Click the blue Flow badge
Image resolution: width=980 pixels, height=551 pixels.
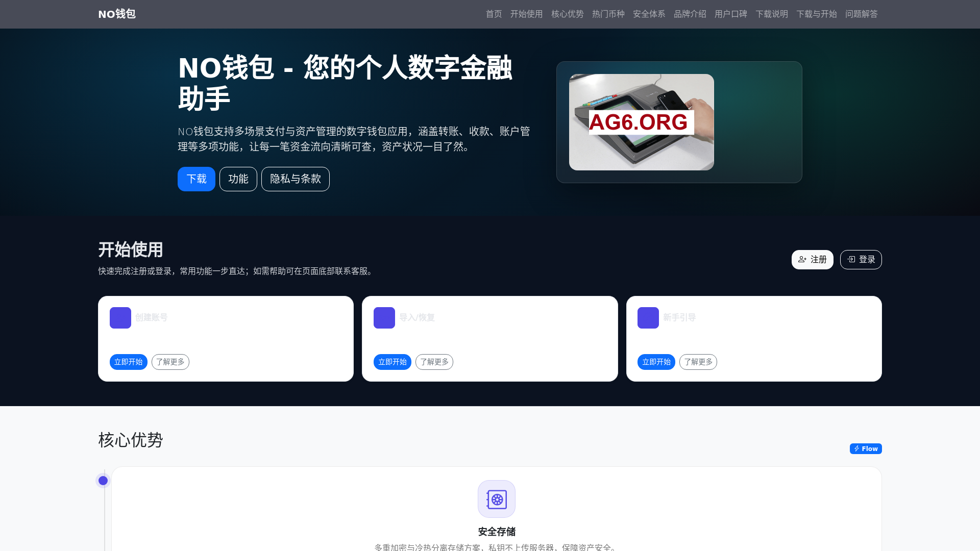(x=866, y=449)
